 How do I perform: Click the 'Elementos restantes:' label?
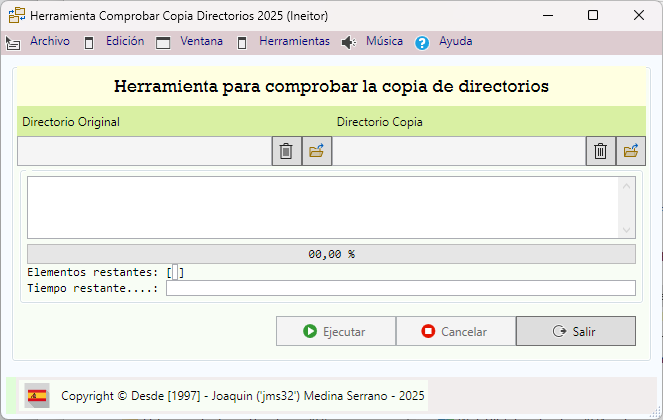93,272
